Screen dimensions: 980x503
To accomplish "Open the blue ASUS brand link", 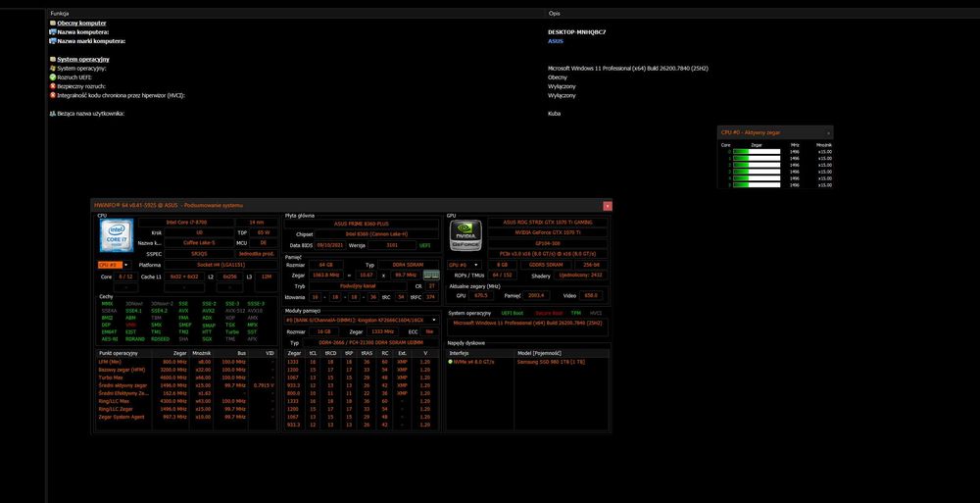I will pyautogui.click(x=556, y=41).
